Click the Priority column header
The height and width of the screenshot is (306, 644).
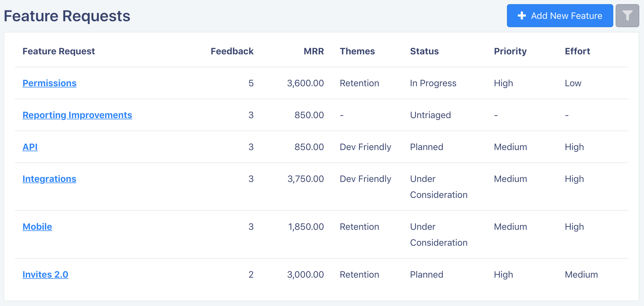pos(510,51)
